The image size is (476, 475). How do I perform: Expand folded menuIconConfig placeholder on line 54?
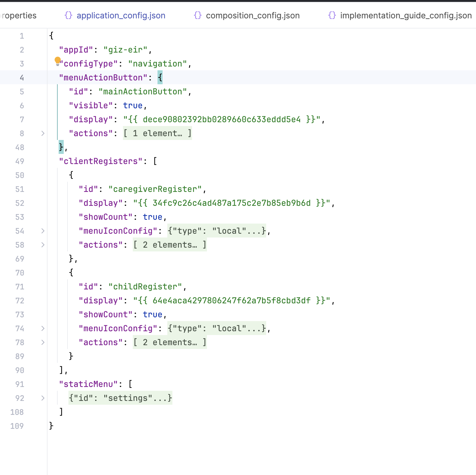click(217, 231)
